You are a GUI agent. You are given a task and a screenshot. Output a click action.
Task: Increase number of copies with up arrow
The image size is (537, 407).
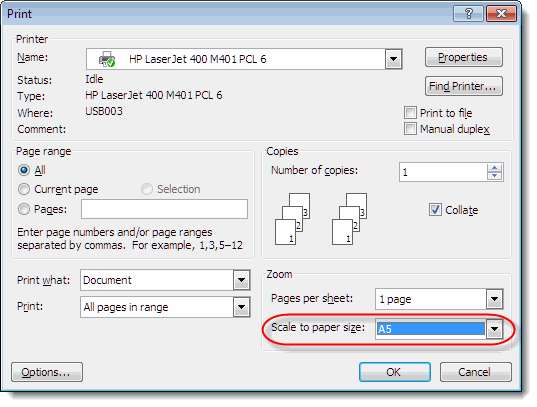point(494,168)
